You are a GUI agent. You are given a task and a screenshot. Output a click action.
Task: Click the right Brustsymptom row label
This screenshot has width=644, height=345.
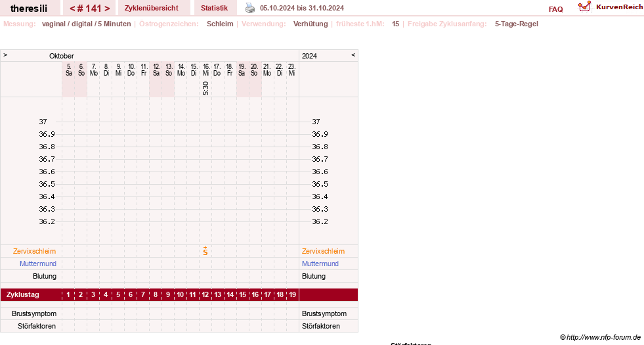click(x=324, y=313)
